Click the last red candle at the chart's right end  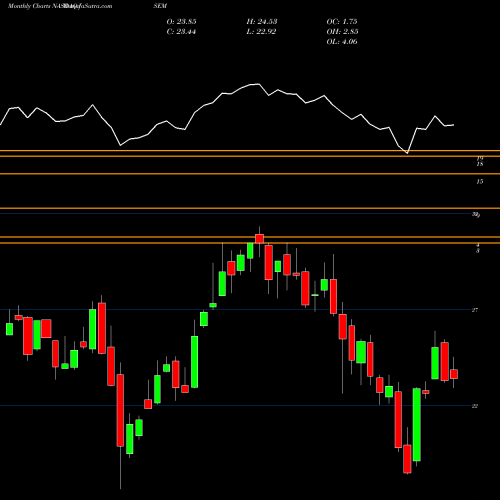(454, 374)
